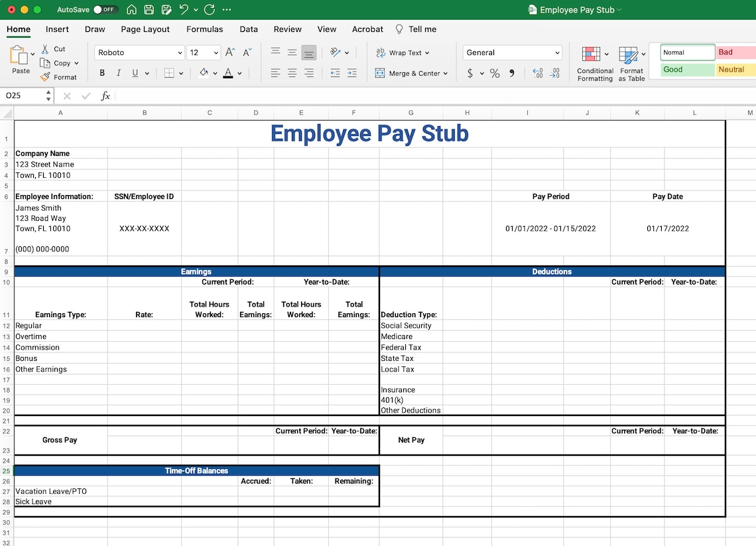
Task: Apply the Neutral cell style
Action: [735, 70]
